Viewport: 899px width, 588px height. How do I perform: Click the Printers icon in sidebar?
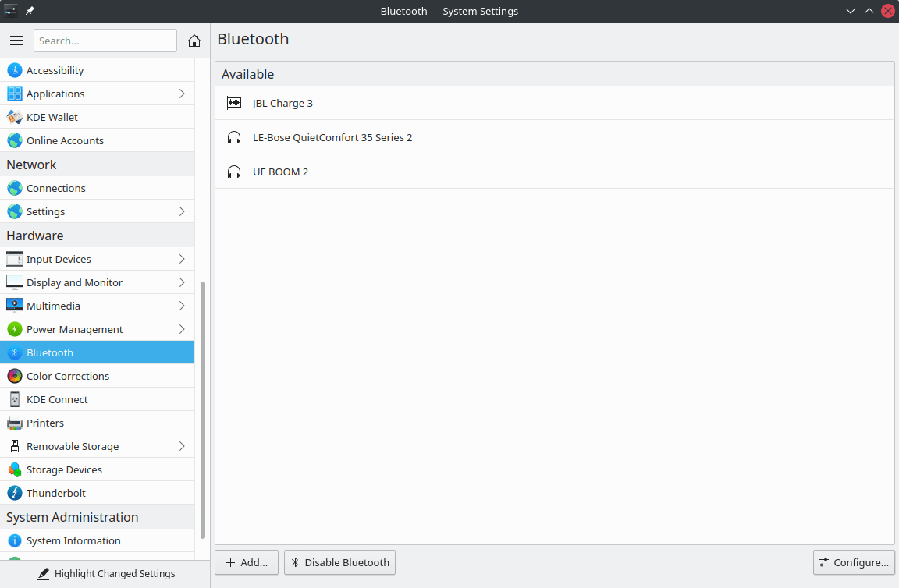tap(15, 423)
